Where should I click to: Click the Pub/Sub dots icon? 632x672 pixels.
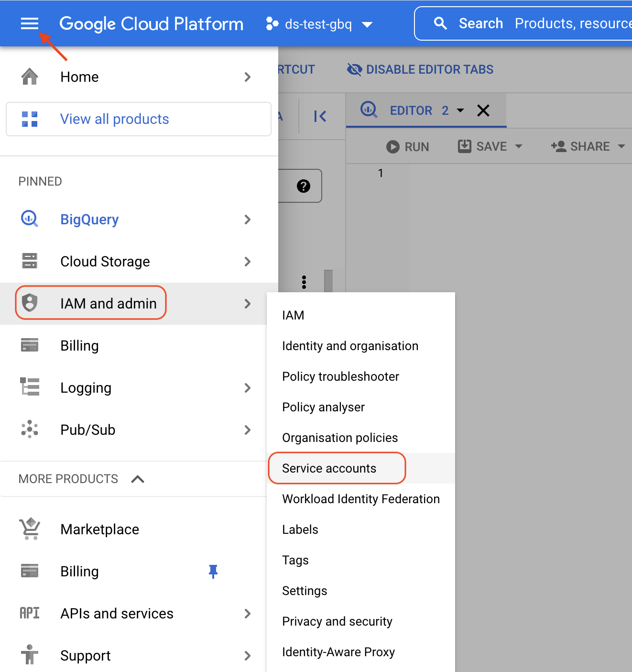click(x=30, y=430)
